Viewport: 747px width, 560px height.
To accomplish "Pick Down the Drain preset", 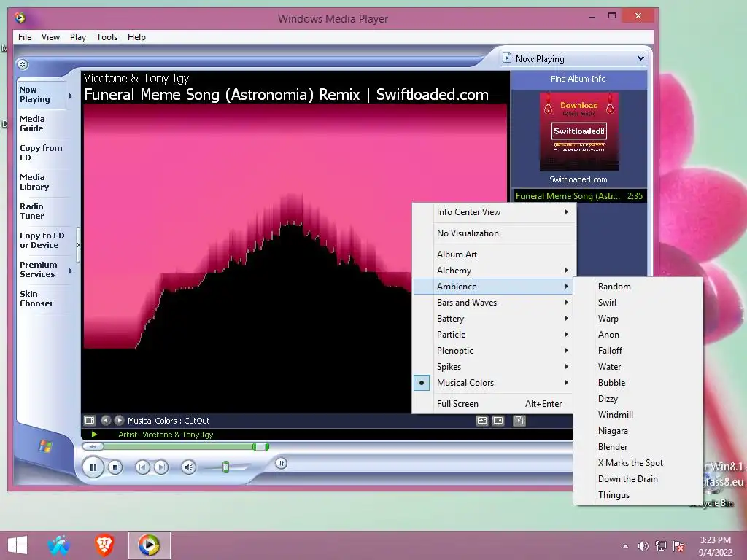I will coord(638,479).
